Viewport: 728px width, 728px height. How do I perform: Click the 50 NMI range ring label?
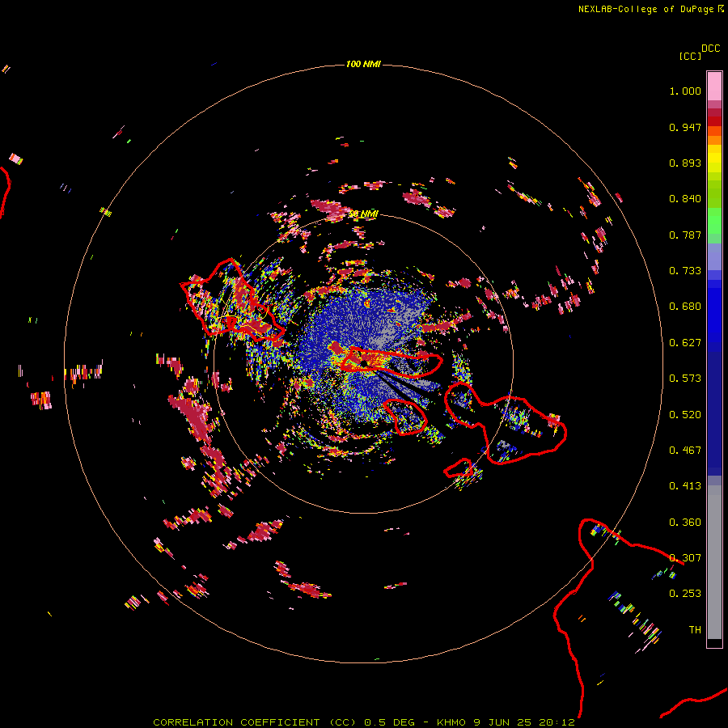pyautogui.click(x=363, y=214)
